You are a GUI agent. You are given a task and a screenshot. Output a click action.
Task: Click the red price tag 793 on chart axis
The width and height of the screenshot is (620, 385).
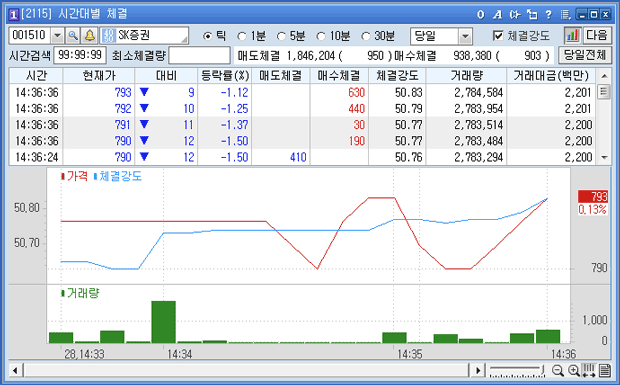593,196
